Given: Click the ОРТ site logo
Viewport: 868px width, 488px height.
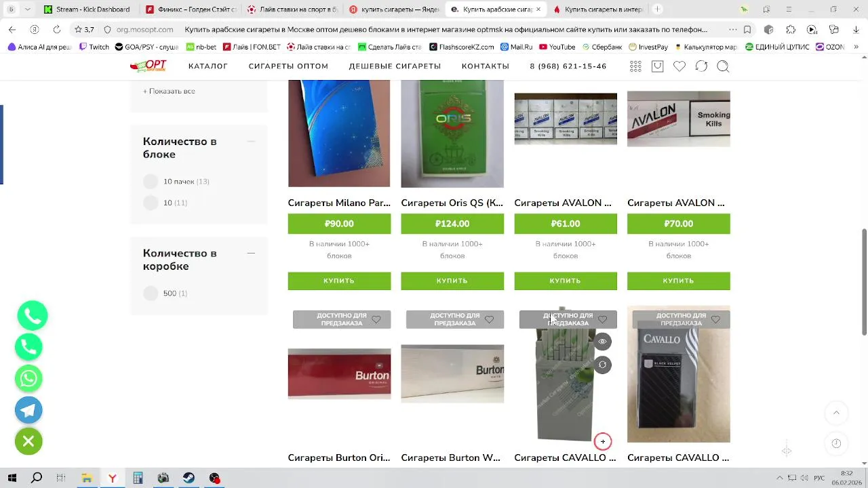Looking at the screenshot, I should click(x=148, y=66).
